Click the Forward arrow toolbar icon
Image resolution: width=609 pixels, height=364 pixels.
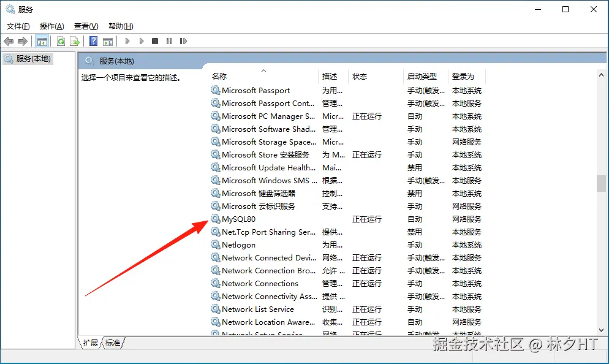point(23,41)
